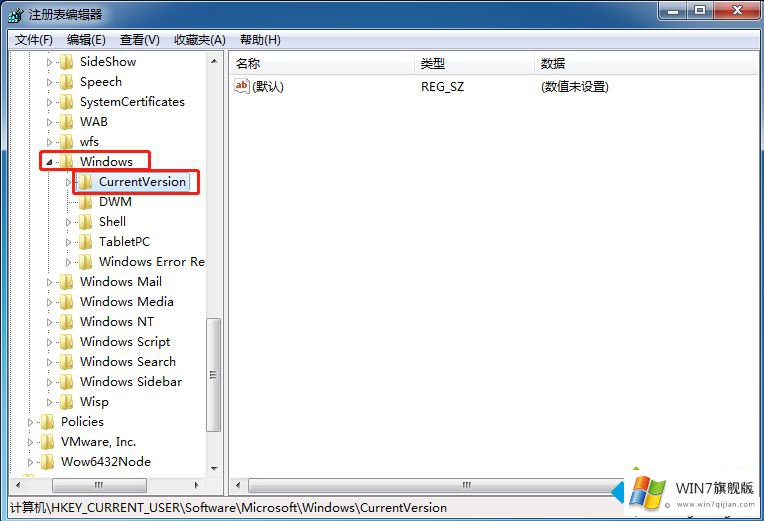Expand the VMware, Inc. key

point(30,442)
